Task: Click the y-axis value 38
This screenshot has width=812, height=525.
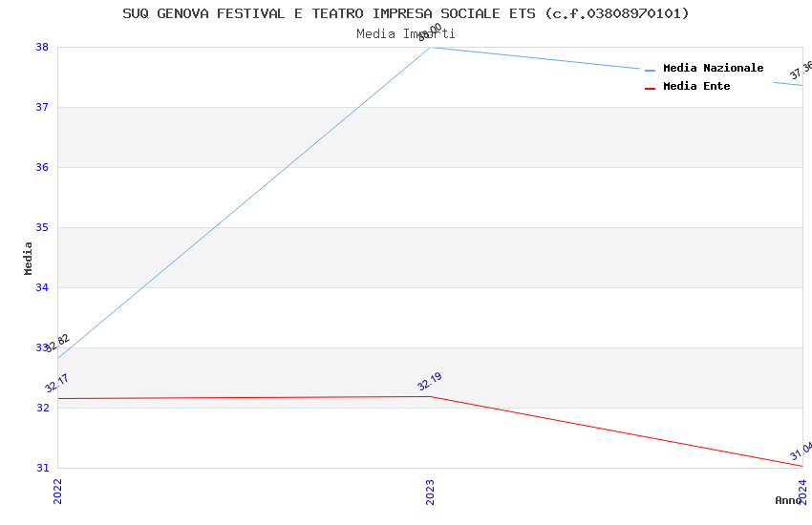Action: click(42, 47)
